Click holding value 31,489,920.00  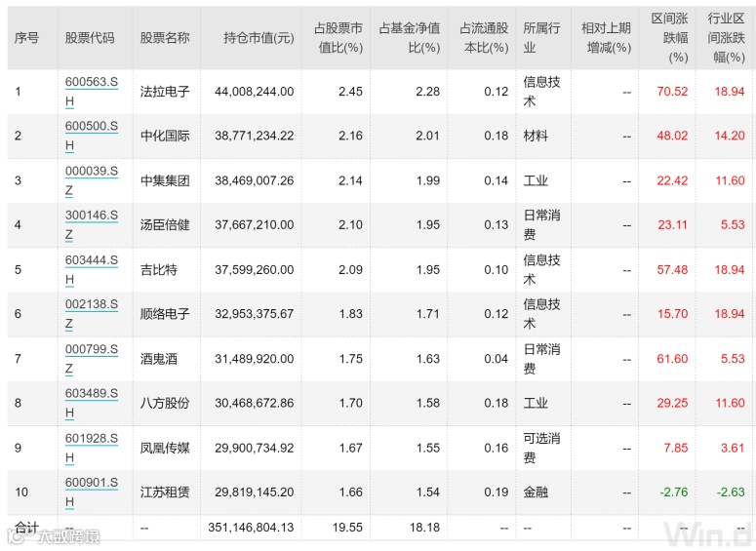[x=254, y=359]
